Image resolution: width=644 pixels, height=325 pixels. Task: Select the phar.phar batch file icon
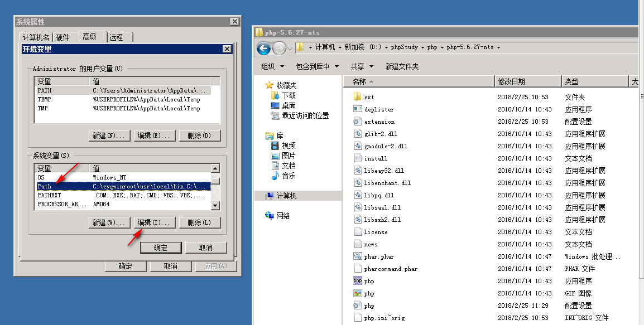click(x=357, y=256)
